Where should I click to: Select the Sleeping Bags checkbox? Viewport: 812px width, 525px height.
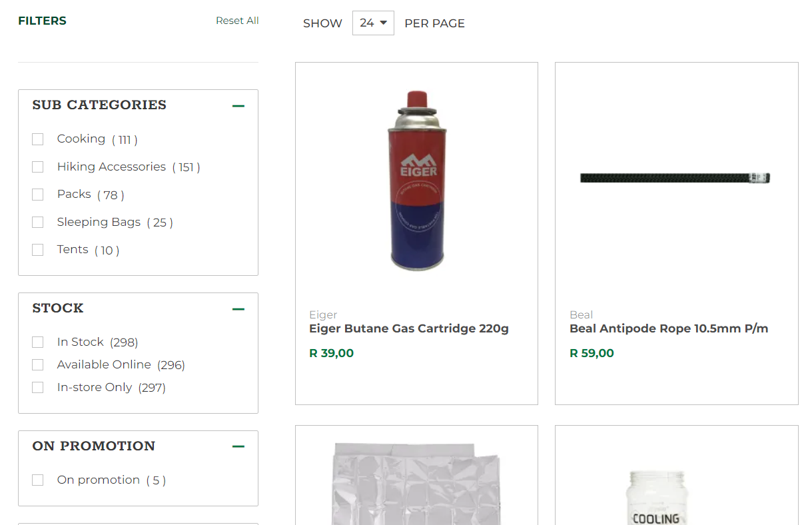(x=38, y=222)
